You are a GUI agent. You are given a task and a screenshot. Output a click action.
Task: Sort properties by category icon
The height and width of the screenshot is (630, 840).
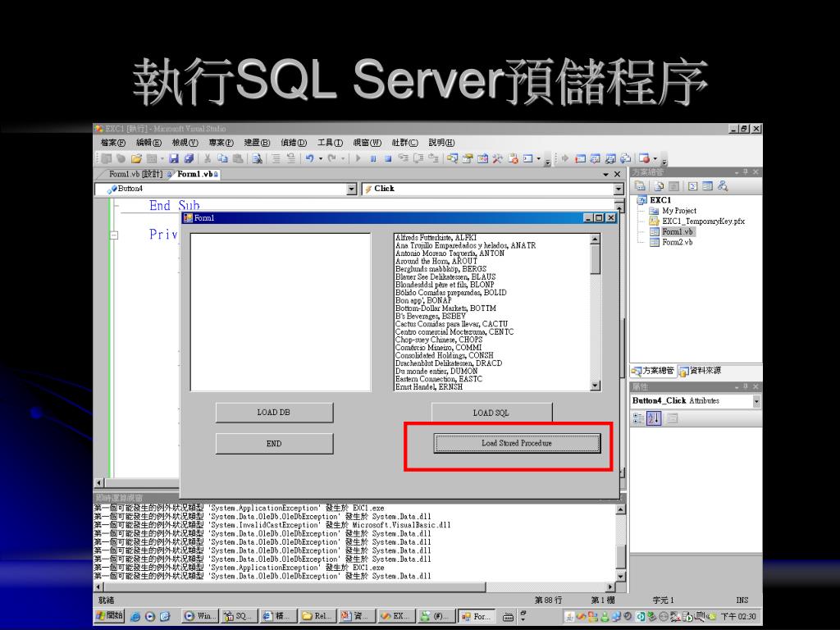coord(638,418)
